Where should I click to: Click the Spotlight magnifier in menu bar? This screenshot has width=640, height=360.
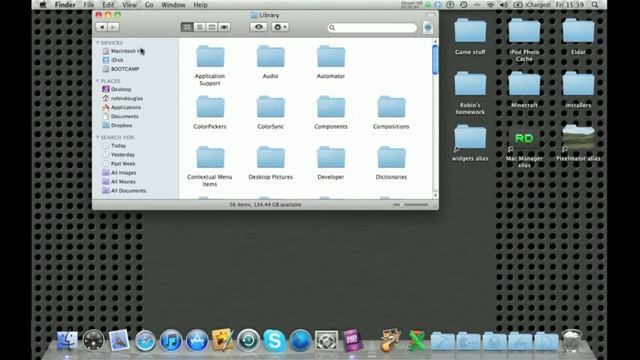[x=595, y=5]
